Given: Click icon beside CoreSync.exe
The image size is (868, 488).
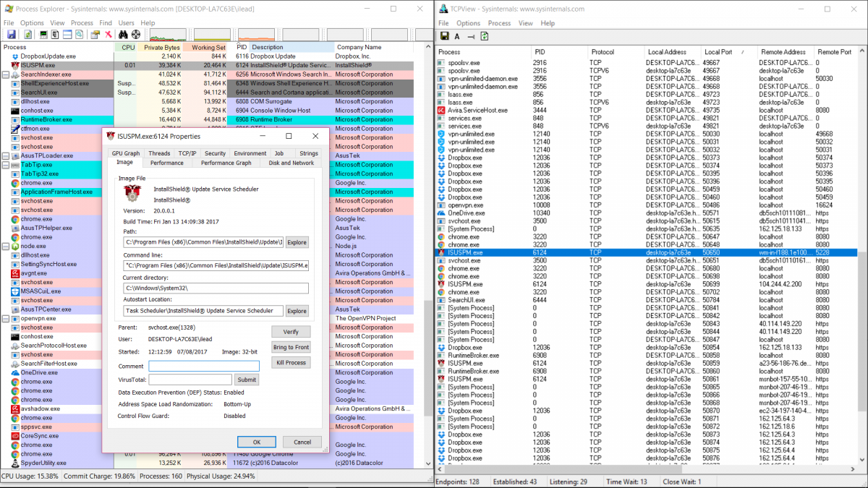Looking at the screenshot, I should click(x=15, y=436).
